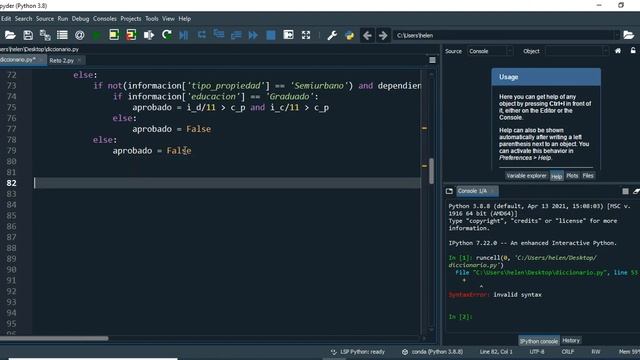
Task: Open the Help menu in menu bar
Action: 184,19
